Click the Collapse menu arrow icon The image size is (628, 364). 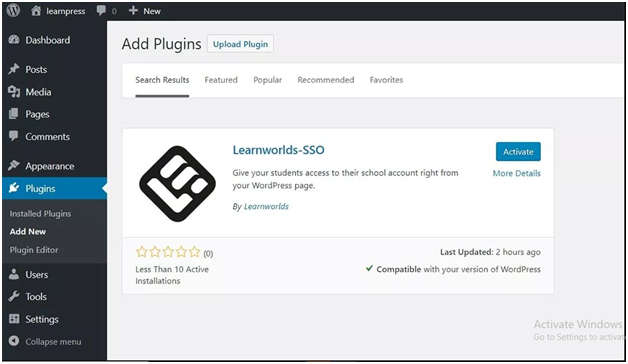14,341
